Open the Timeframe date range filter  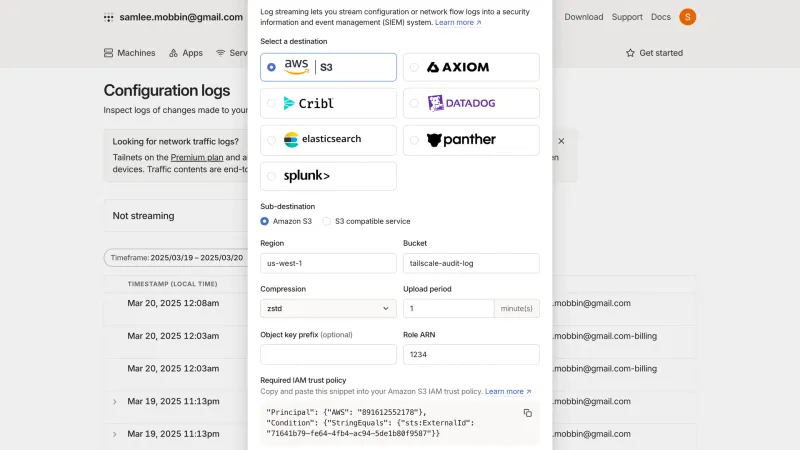click(x=177, y=258)
